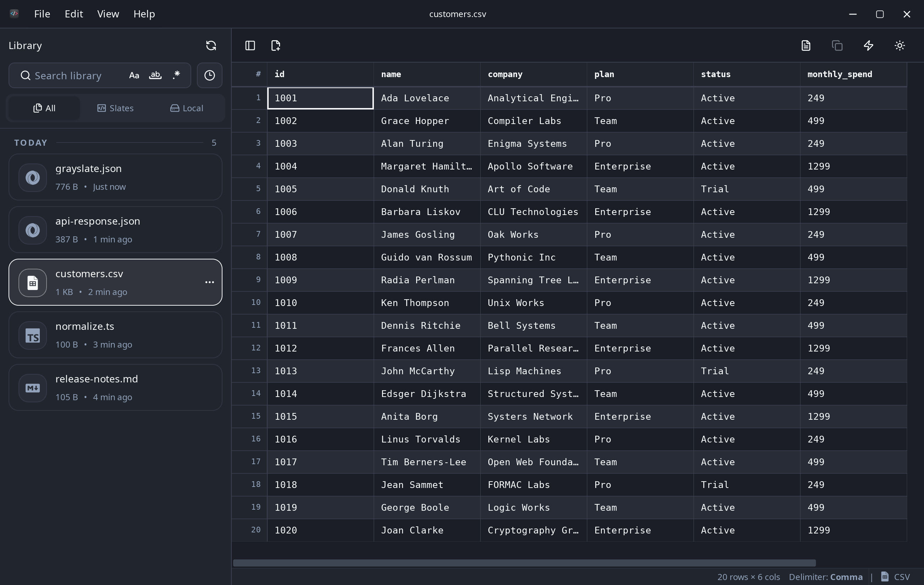The image size is (924, 585).
Task: Switch to the Slates tab
Action: (x=116, y=108)
